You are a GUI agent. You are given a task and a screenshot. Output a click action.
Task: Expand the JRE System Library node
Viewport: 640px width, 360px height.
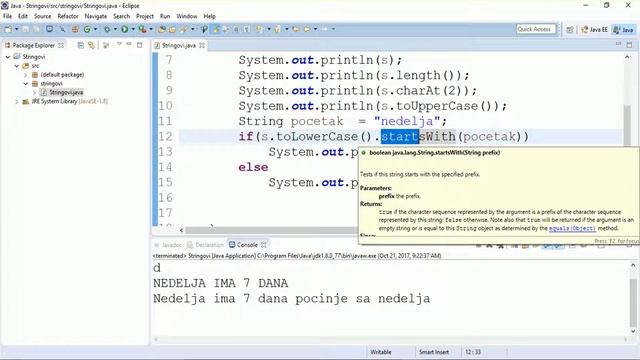(17, 102)
